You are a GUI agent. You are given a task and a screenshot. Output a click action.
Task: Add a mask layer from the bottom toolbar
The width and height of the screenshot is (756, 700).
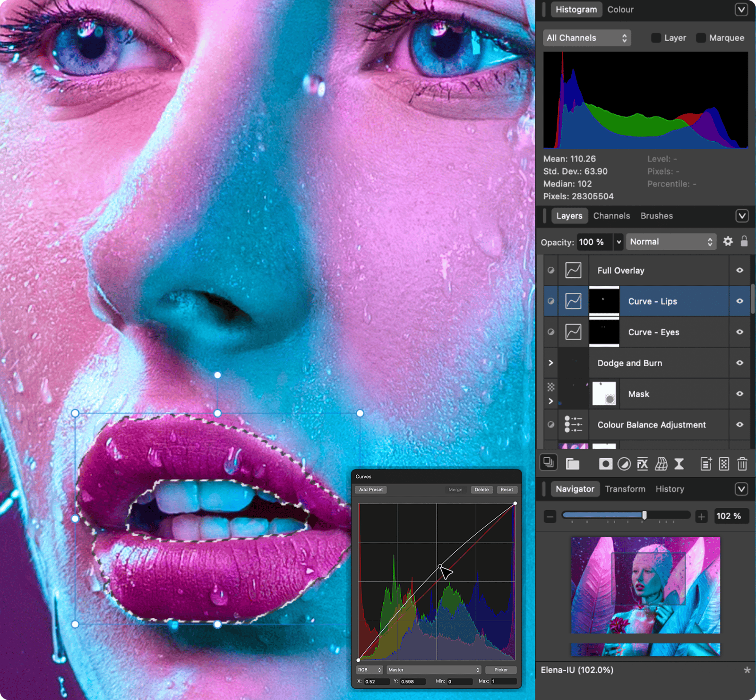pos(606,463)
